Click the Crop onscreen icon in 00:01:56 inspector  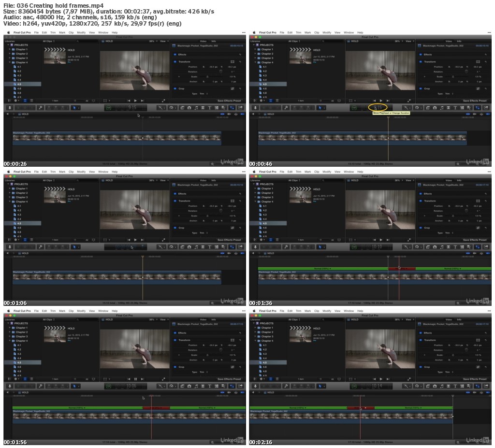click(233, 367)
